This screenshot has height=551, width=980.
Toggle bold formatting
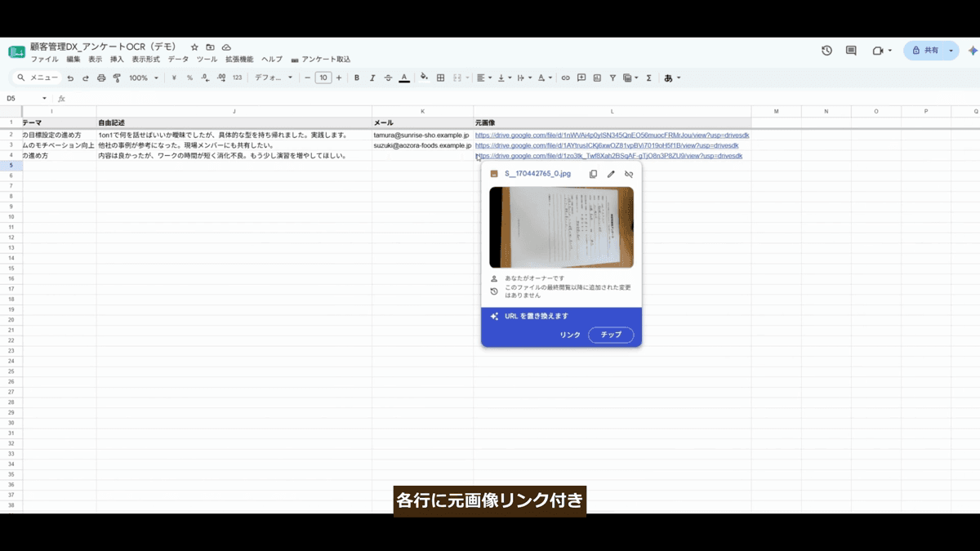[357, 78]
